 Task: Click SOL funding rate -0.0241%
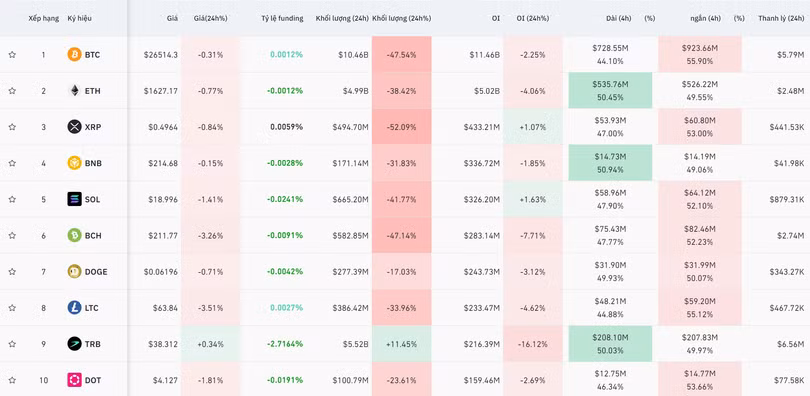pyautogui.click(x=285, y=199)
